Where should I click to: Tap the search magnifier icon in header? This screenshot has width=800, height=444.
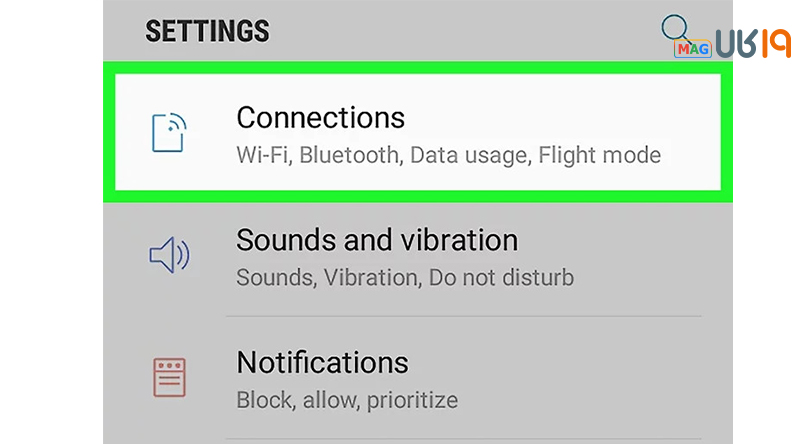coord(675,28)
